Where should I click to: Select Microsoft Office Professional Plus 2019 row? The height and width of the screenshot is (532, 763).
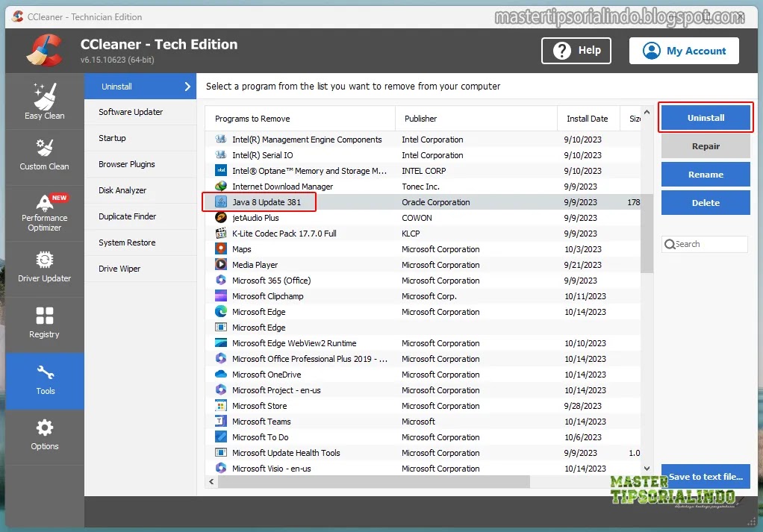point(423,359)
